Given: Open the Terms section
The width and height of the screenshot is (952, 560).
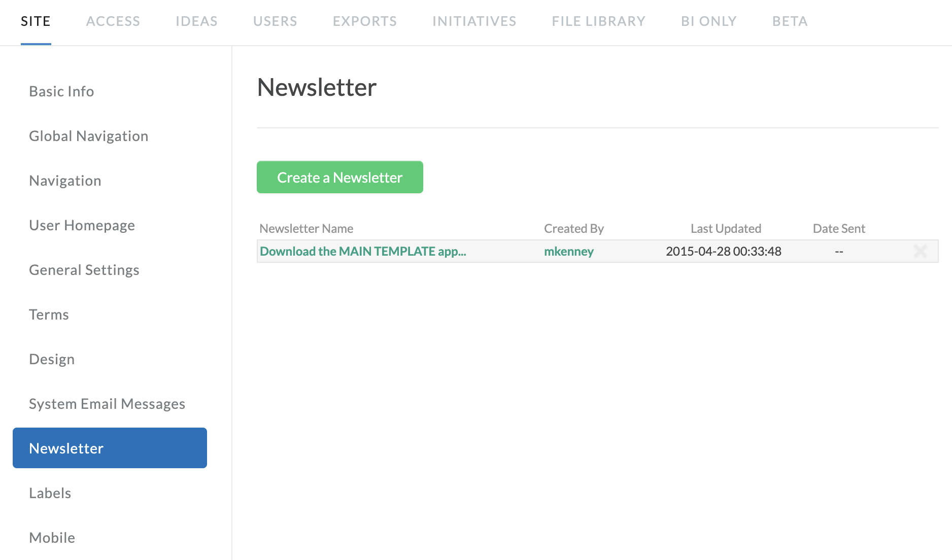Looking at the screenshot, I should point(49,314).
